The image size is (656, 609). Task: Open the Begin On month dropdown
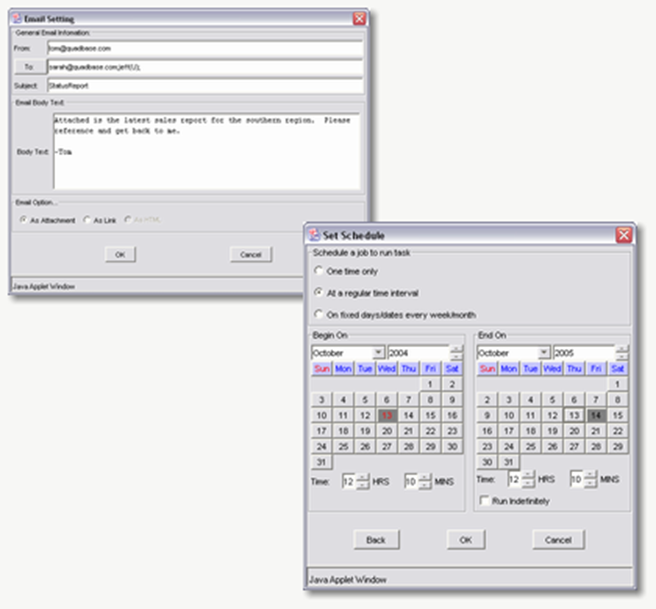[378, 352]
